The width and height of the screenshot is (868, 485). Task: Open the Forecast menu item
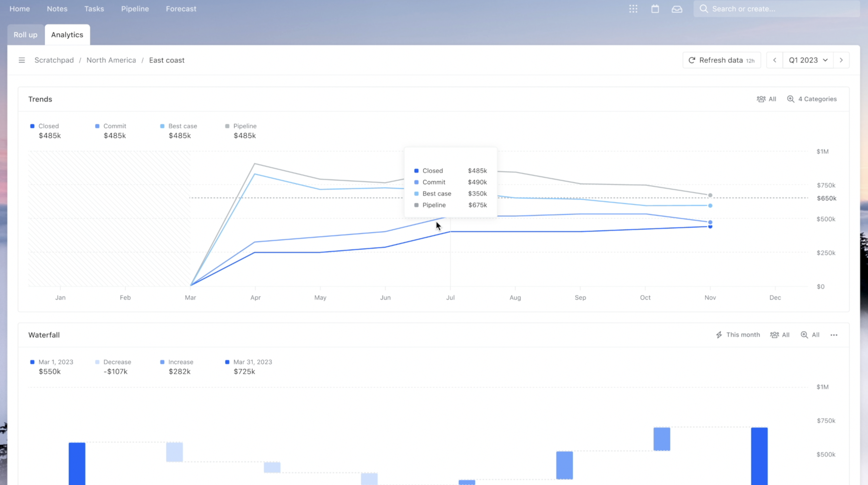pyautogui.click(x=181, y=9)
